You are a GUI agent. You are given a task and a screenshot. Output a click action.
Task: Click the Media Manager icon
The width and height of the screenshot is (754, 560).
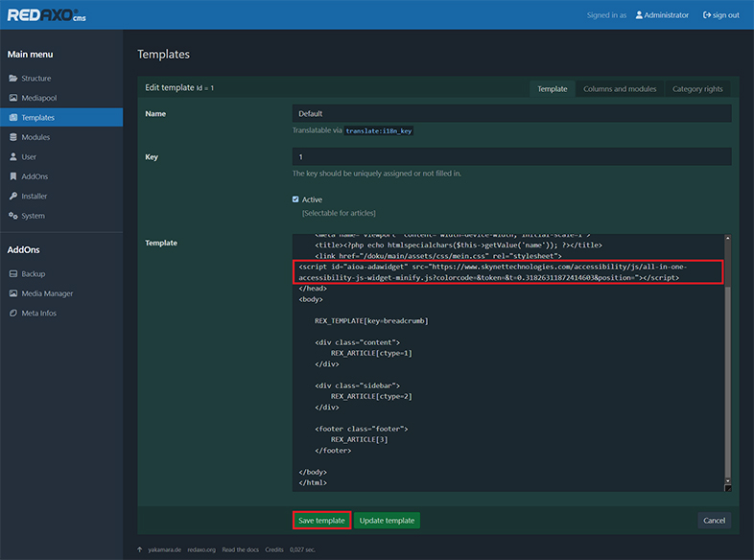click(x=13, y=294)
